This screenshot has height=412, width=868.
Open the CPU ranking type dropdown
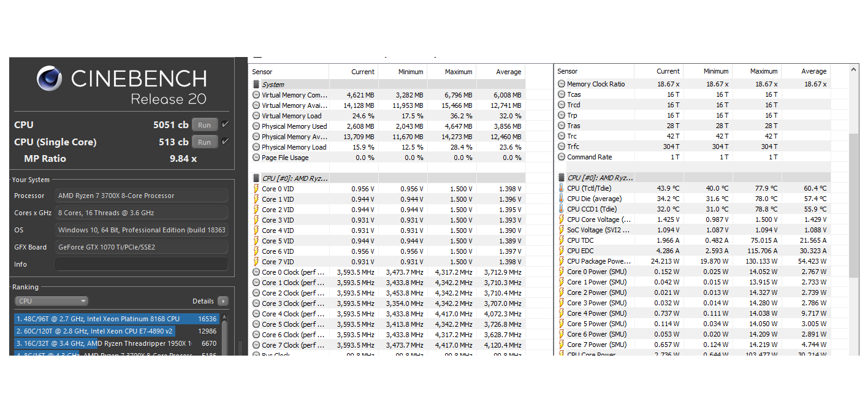[x=51, y=301]
